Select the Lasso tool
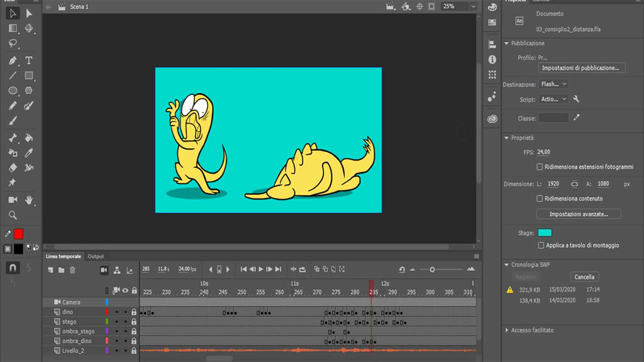The width and height of the screenshot is (644, 362). pos(13,43)
